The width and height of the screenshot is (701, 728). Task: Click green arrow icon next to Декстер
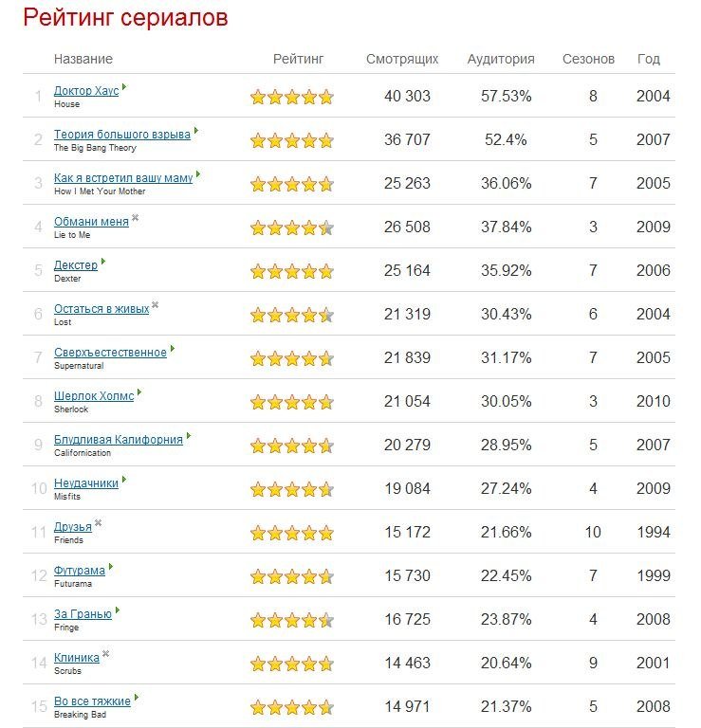[x=103, y=261]
